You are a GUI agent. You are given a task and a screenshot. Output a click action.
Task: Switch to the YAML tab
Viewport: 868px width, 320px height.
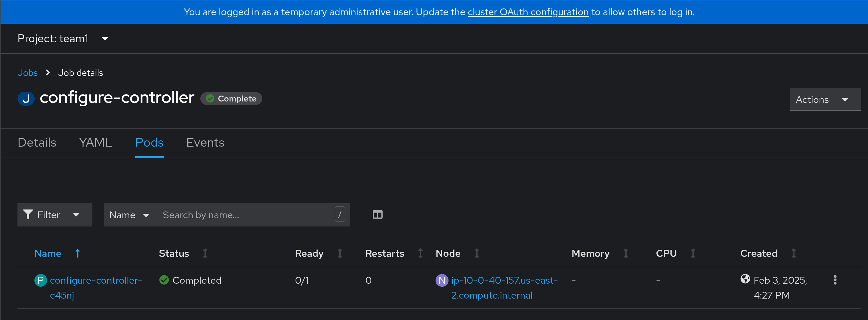click(x=95, y=143)
